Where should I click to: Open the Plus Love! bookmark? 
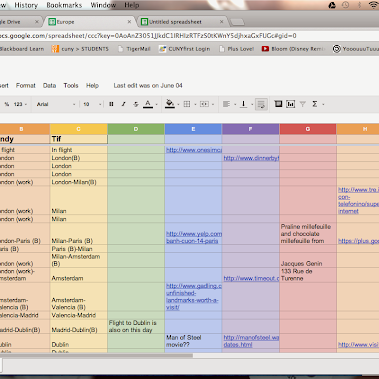point(237,49)
